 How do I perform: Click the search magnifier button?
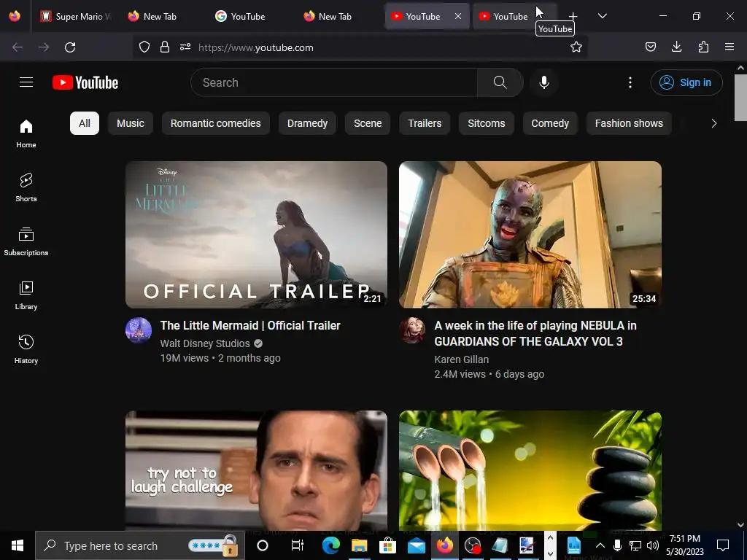pos(500,82)
